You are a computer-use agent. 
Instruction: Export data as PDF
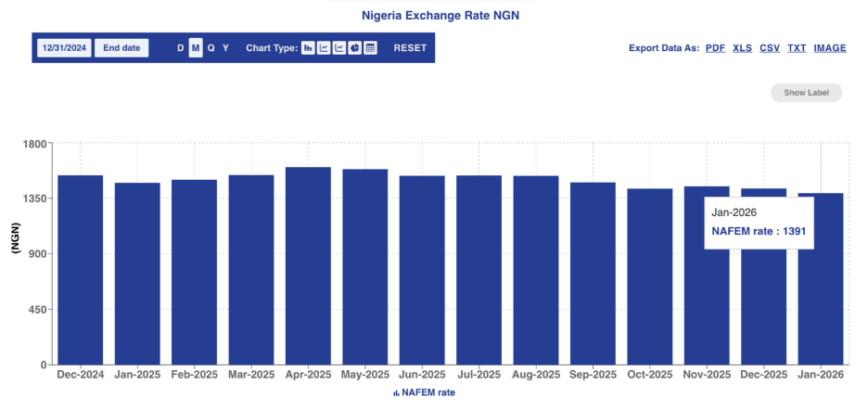(x=715, y=48)
